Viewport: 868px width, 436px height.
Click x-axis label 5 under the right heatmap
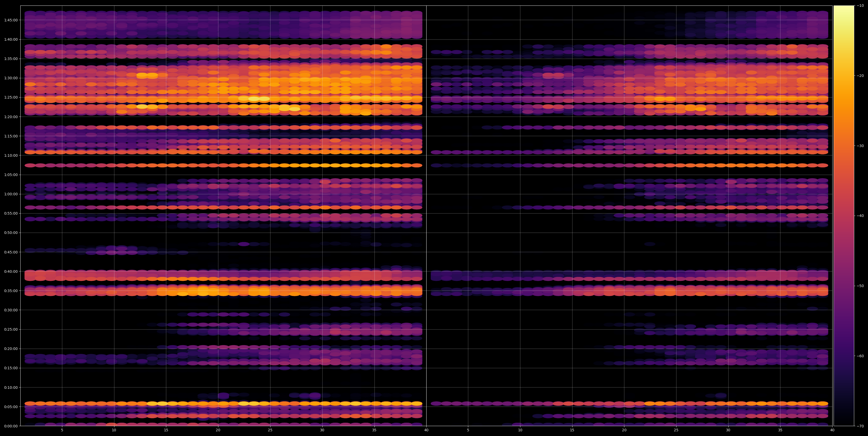468,430
